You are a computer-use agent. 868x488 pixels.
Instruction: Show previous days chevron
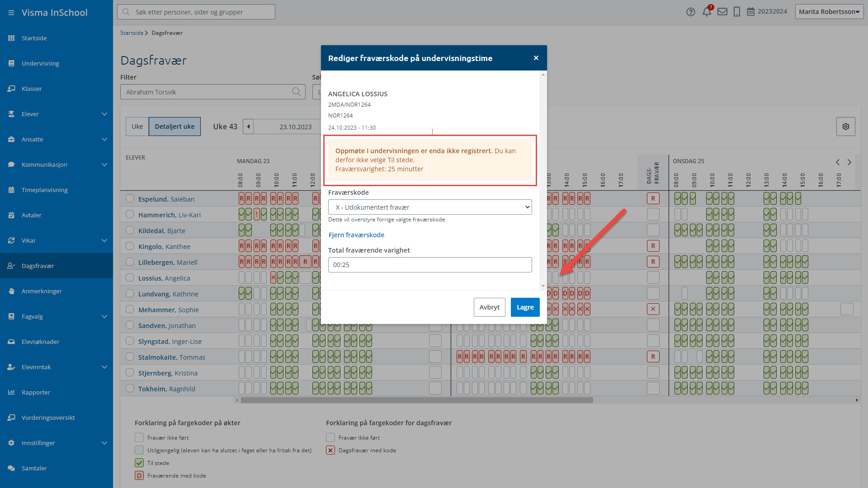pos(838,162)
